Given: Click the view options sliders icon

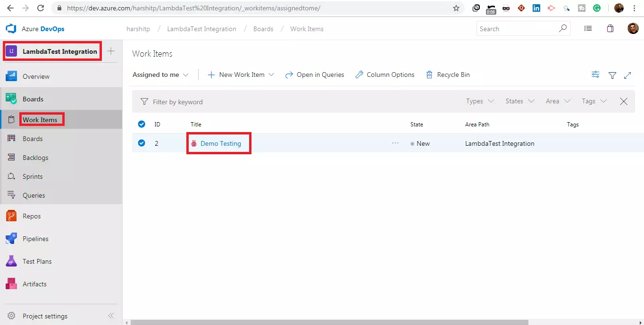Looking at the screenshot, I should point(595,75).
